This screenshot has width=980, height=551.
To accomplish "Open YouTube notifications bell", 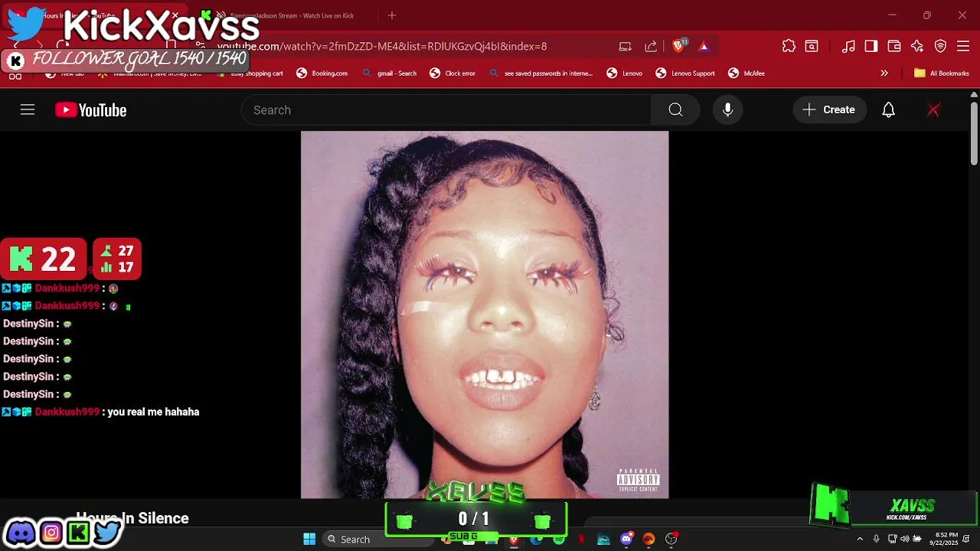I will click(888, 110).
